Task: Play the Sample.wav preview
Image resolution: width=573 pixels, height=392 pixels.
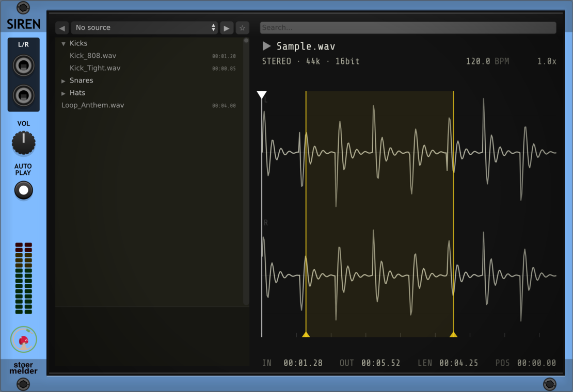Action: (x=266, y=46)
